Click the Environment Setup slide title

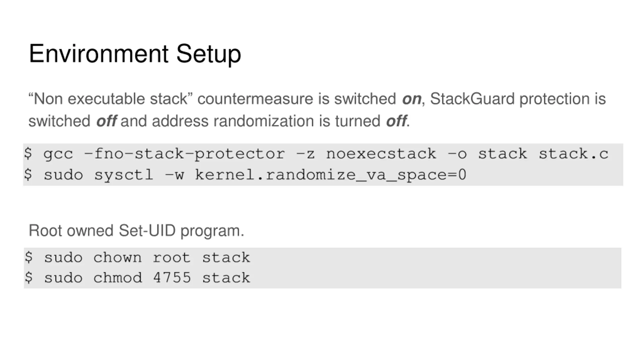coord(135,54)
